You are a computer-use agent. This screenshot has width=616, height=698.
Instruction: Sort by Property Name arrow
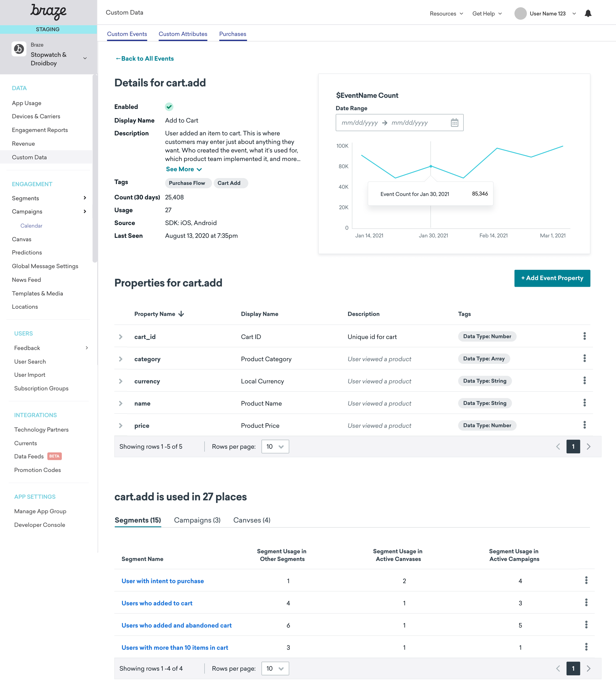pos(181,314)
